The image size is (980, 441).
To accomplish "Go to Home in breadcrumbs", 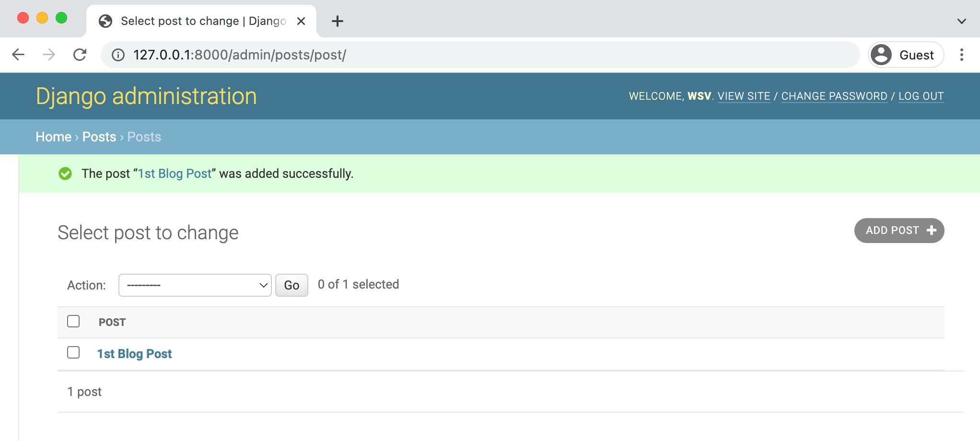I will point(53,137).
